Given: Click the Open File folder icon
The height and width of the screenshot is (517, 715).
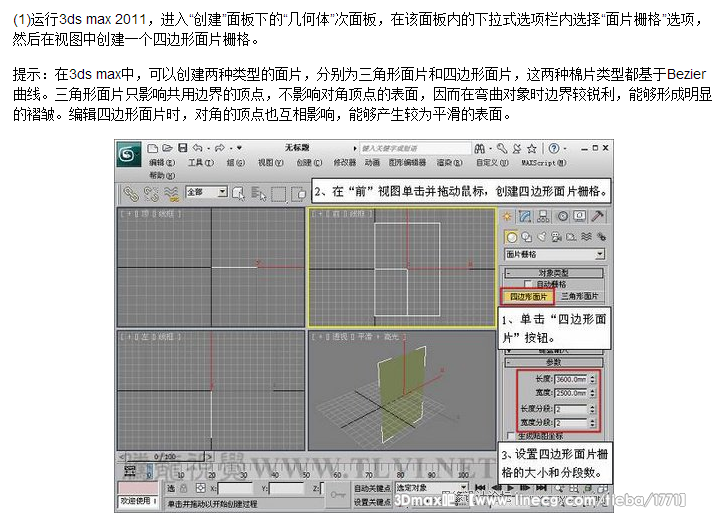Looking at the screenshot, I should [x=167, y=148].
